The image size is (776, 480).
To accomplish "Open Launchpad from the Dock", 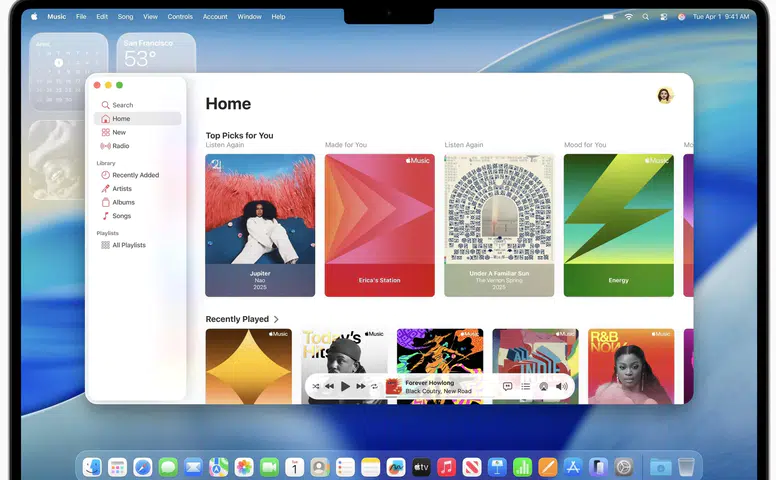I will tap(117, 467).
